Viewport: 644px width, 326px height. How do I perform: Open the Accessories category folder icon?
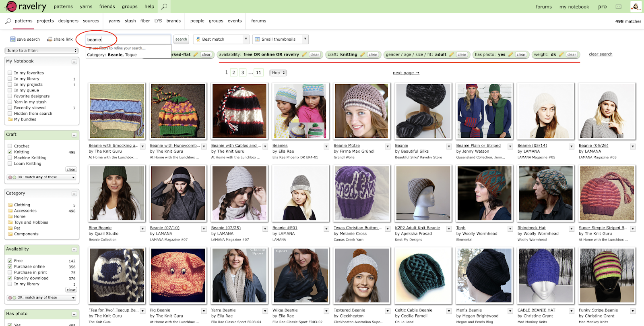[10, 211]
